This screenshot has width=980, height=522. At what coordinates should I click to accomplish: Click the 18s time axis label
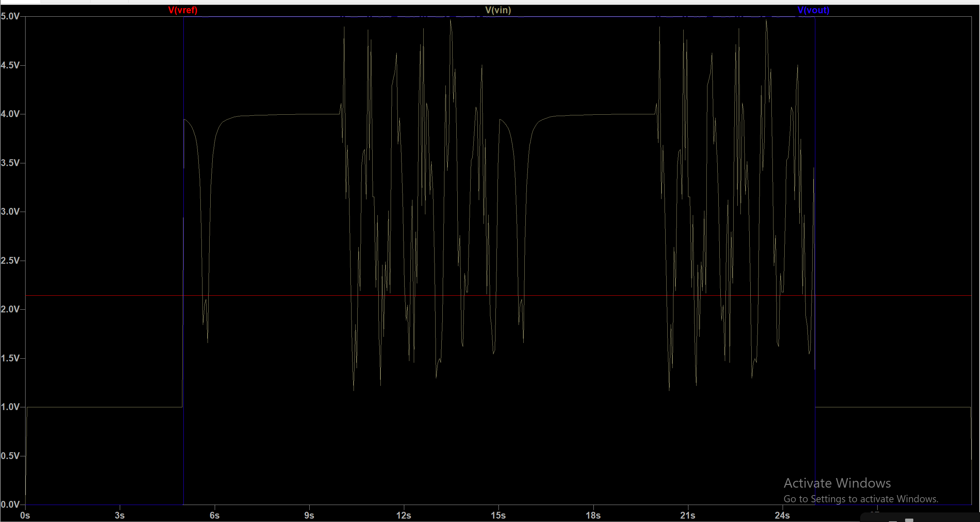click(x=593, y=516)
